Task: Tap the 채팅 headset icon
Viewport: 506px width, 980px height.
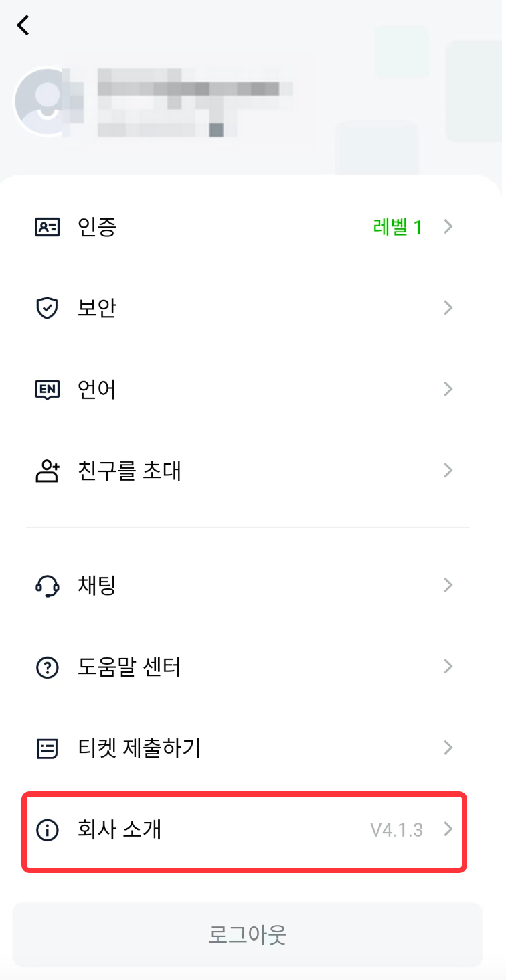Action: [x=47, y=586]
